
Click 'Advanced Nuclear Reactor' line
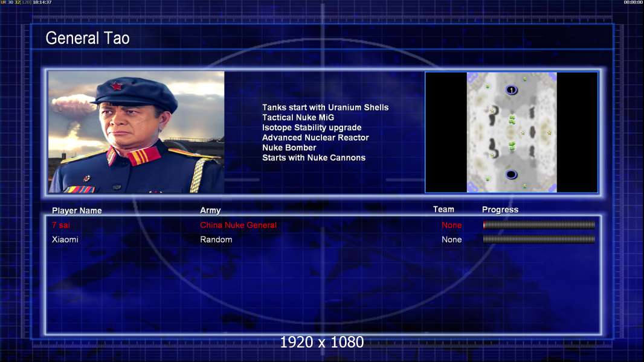pyautogui.click(x=315, y=138)
